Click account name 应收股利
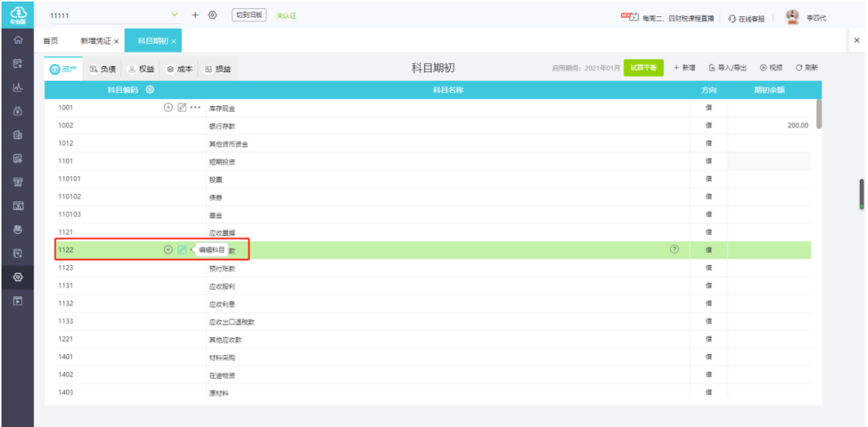Screen dimensions: 868x427 click(222, 287)
